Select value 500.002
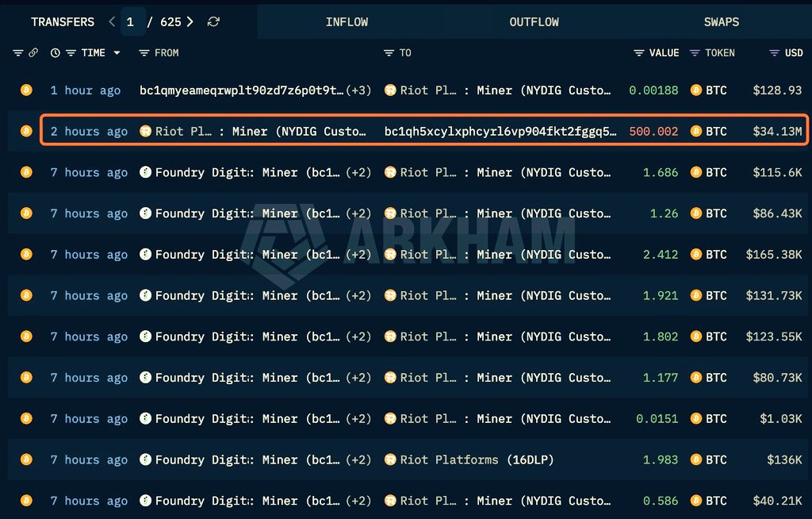 point(653,131)
